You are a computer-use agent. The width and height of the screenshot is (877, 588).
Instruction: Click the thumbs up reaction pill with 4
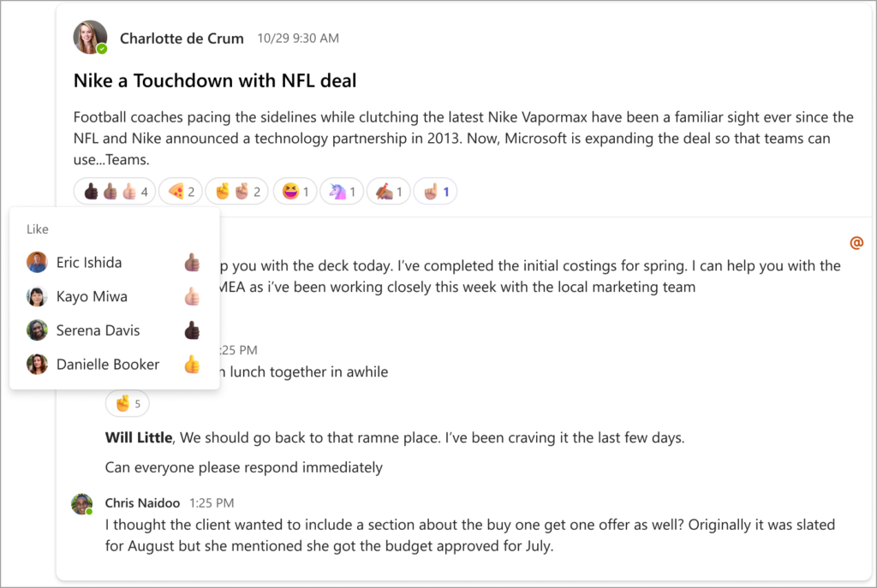coord(114,192)
